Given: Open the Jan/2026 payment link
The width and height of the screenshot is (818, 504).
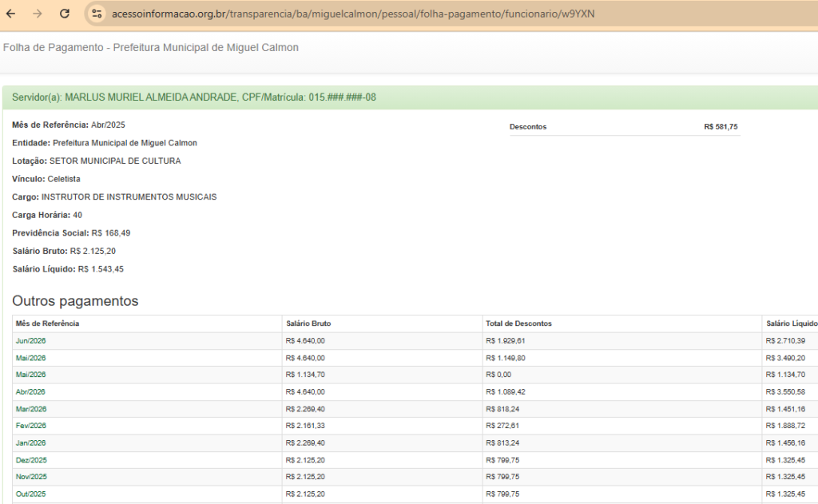Looking at the screenshot, I should pyautogui.click(x=31, y=443).
